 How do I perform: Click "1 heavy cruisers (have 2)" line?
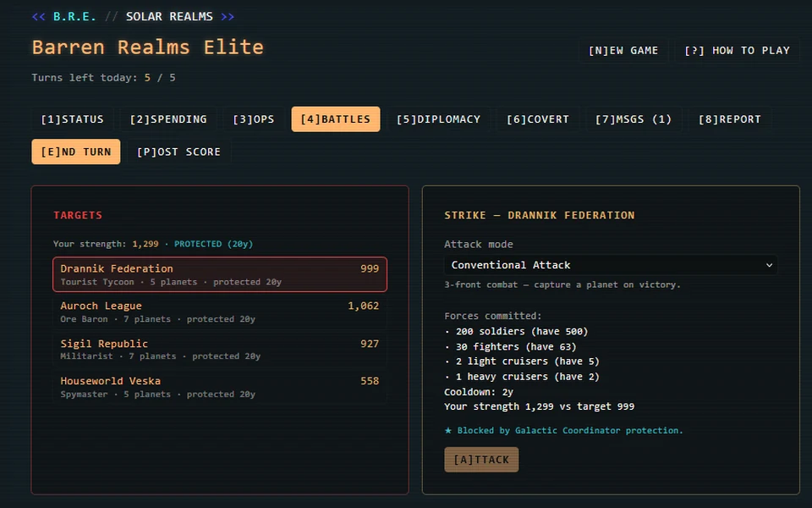click(x=522, y=376)
